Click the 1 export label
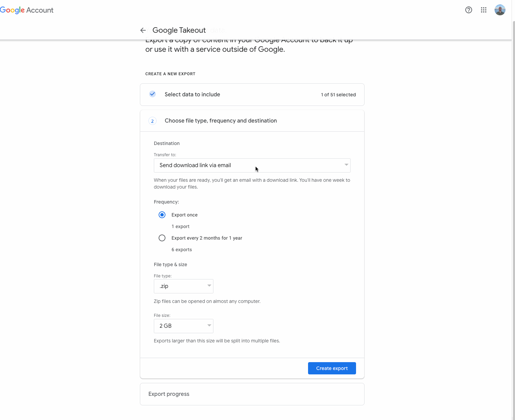Image resolution: width=515 pixels, height=420 pixels. click(x=180, y=226)
